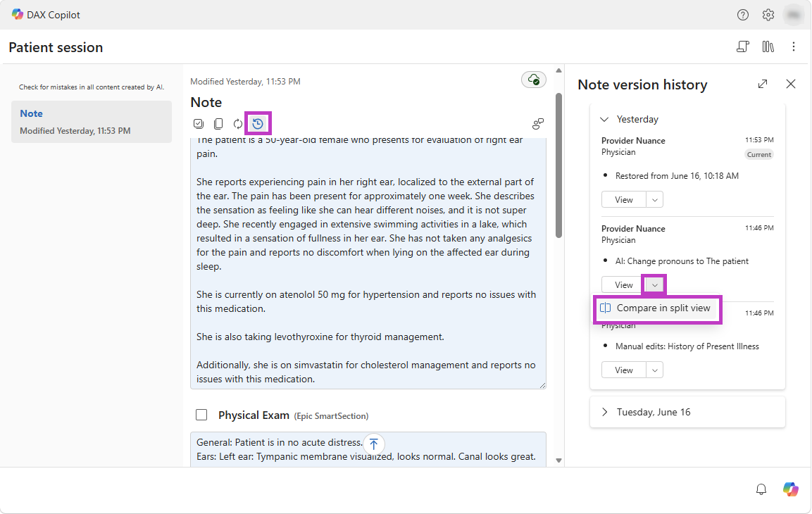Image resolution: width=812 pixels, height=514 pixels.
Task: Click the jump to top arrow button
Action: 373,444
